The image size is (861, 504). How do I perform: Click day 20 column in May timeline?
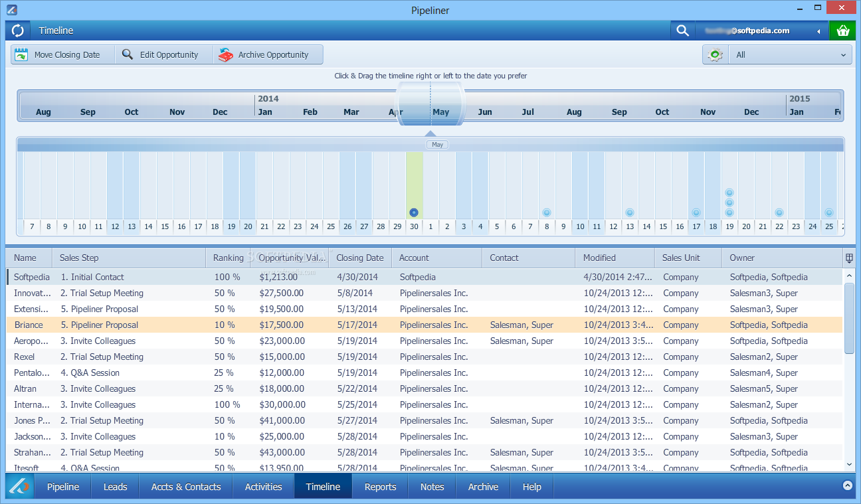point(746,193)
